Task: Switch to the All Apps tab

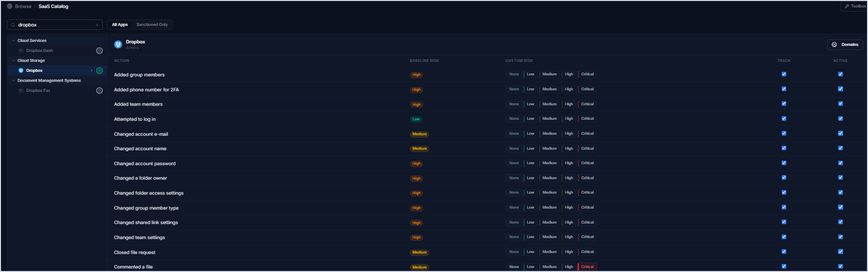Action: tap(120, 24)
